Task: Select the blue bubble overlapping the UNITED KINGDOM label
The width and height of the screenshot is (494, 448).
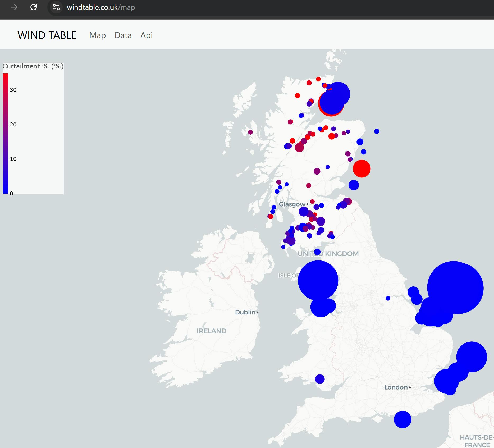Action: (x=317, y=252)
